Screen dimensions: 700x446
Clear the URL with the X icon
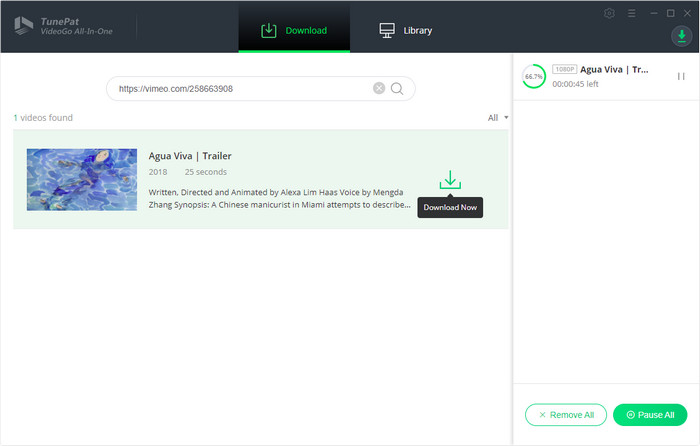379,88
